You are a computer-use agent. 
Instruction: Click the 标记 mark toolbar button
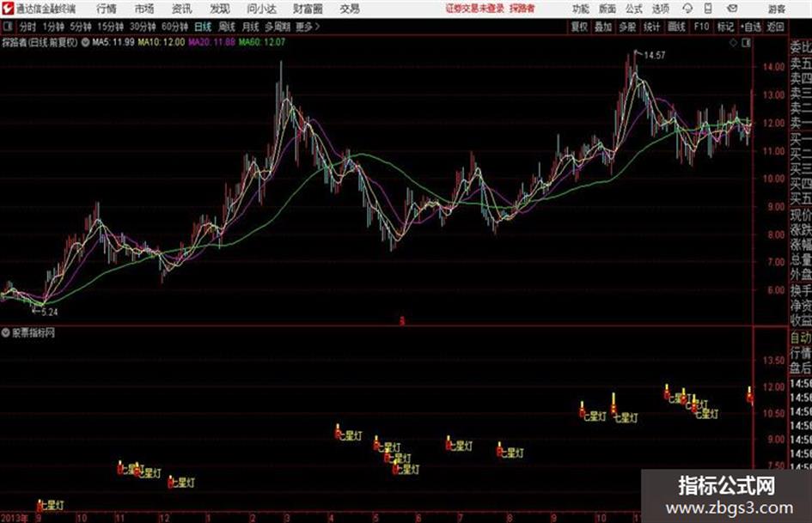click(x=725, y=27)
